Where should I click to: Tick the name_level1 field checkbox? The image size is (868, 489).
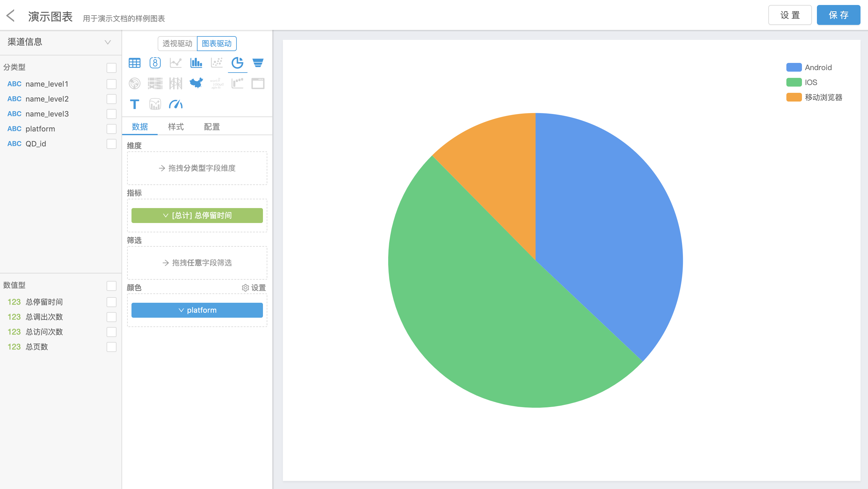click(111, 84)
